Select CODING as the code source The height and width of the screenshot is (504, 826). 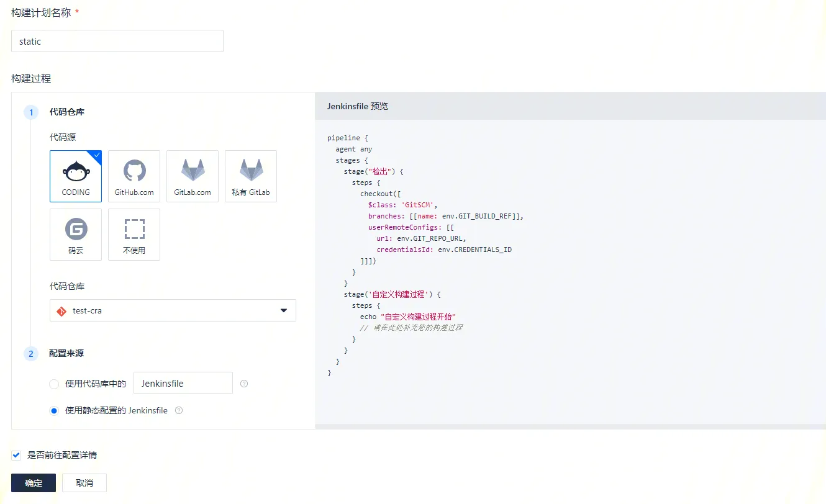[76, 176]
